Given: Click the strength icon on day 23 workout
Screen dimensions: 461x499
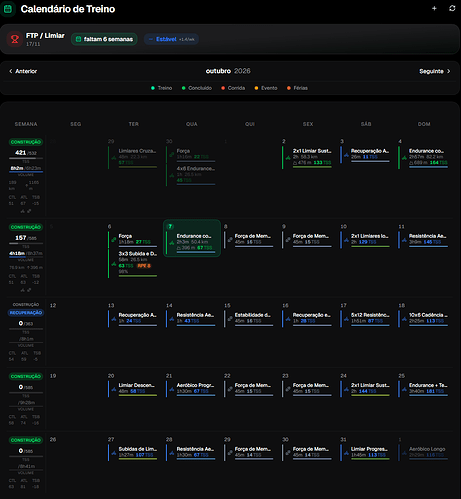Looking at the screenshot, I should pos(288,389).
